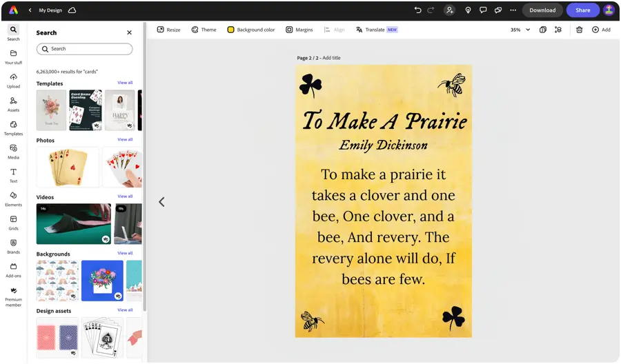The width and height of the screenshot is (621, 364).
Task: Expand the 35% zoom dropdown
Action: (x=528, y=30)
